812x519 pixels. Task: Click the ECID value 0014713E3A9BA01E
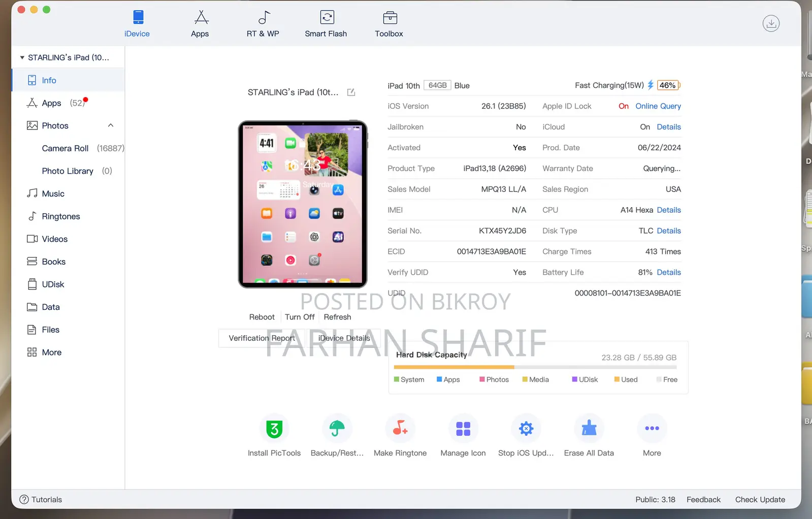tap(492, 252)
